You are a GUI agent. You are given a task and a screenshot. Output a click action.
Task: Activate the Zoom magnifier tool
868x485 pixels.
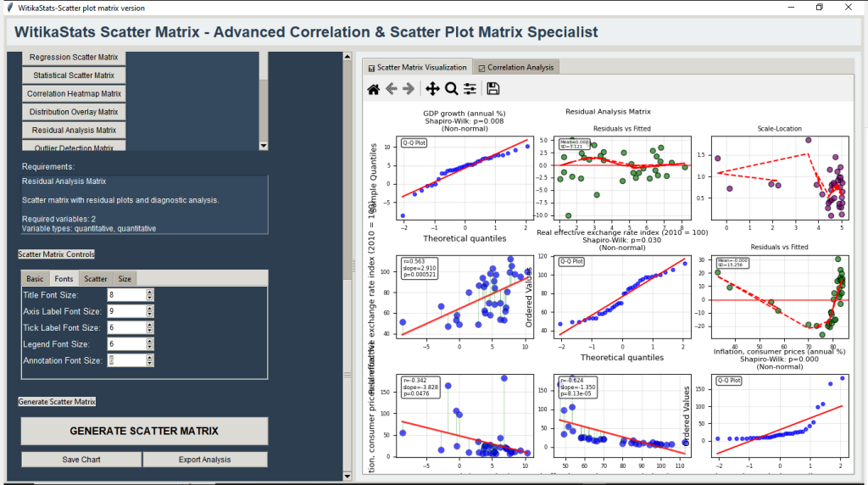(x=451, y=89)
